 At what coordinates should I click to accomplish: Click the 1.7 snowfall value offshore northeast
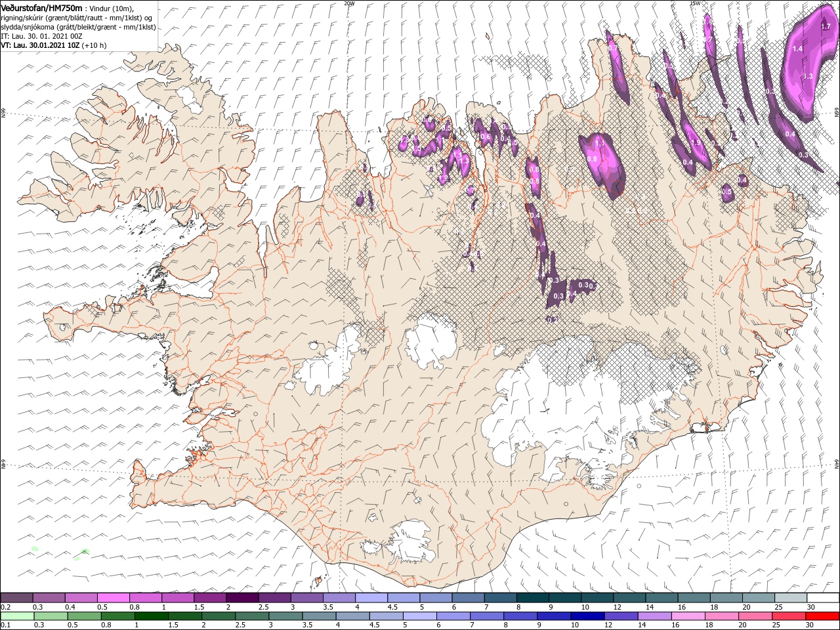point(826,27)
